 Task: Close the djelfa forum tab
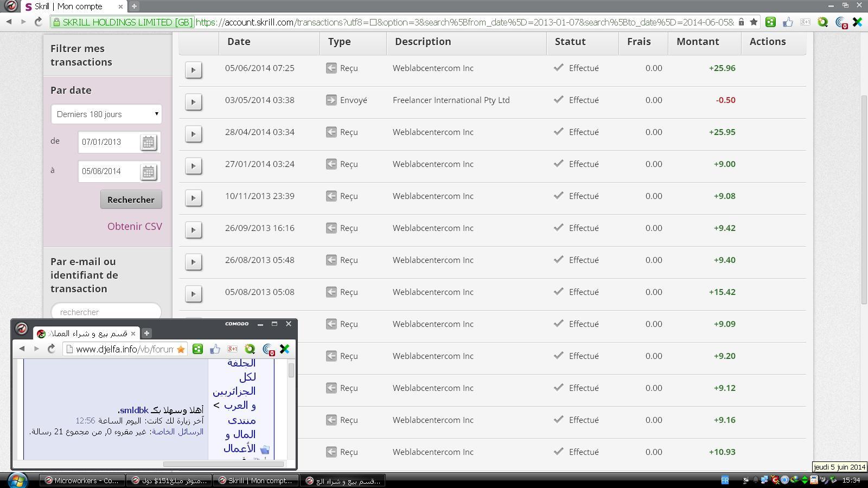[133, 333]
